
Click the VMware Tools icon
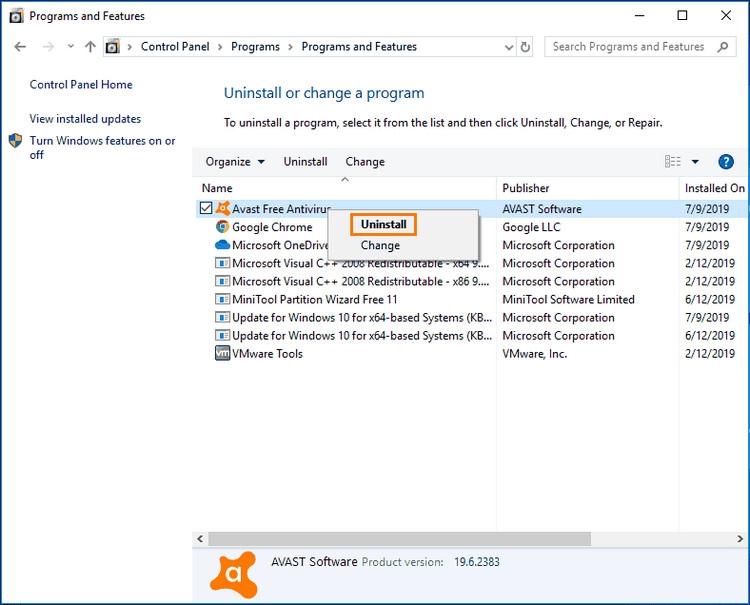[x=222, y=353]
